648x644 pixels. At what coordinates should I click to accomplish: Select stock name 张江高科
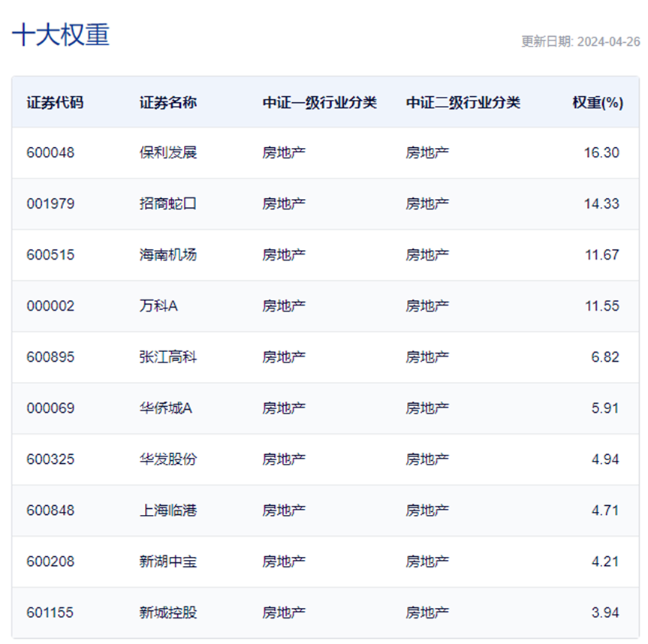point(167,357)
